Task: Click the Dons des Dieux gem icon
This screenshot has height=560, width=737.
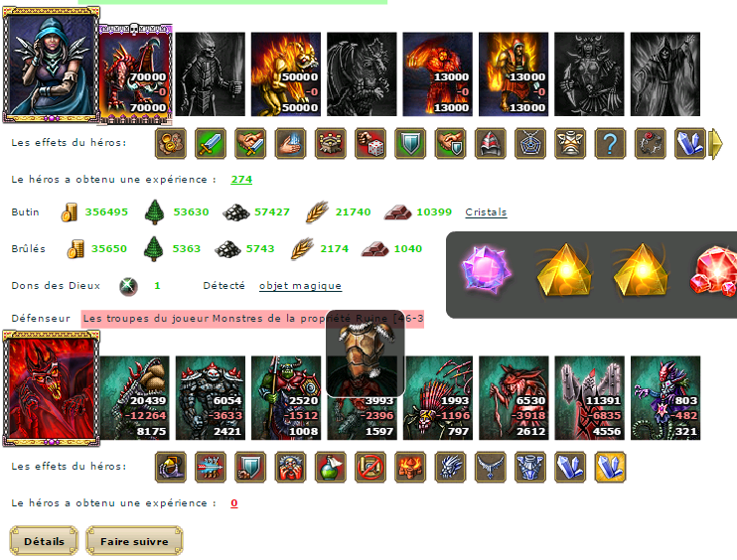Action: coord(128,286)
